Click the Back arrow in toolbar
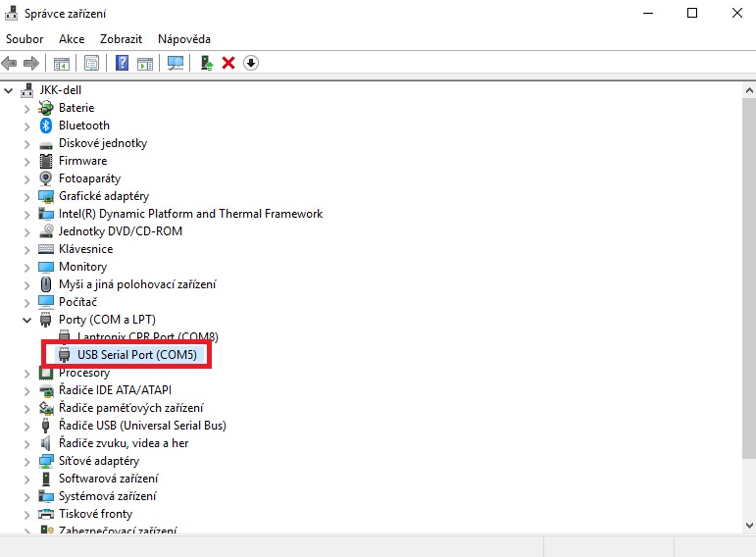756x557 pixels. point(10,63)
